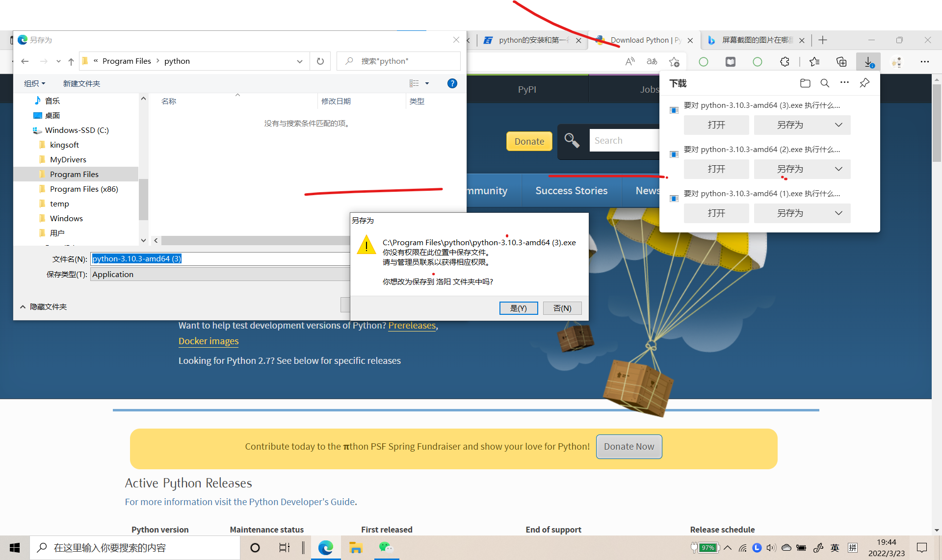Click the 搜索"python" search box
The image size is (942, 560).
398,61
